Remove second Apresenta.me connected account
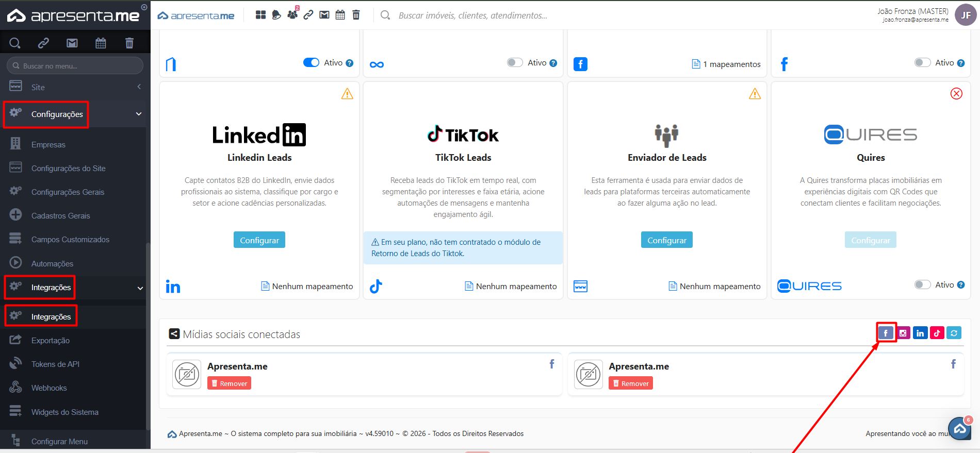980x453 pixels. coord(631,383)
